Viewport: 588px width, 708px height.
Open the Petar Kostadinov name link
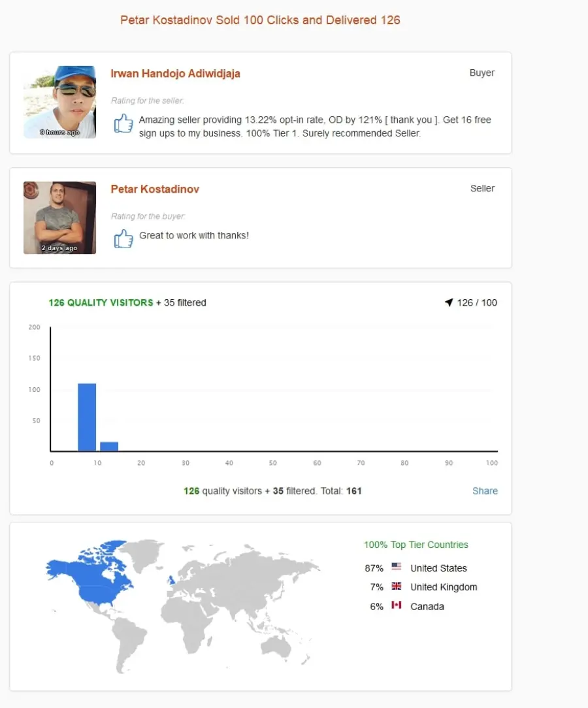point(155,189)
